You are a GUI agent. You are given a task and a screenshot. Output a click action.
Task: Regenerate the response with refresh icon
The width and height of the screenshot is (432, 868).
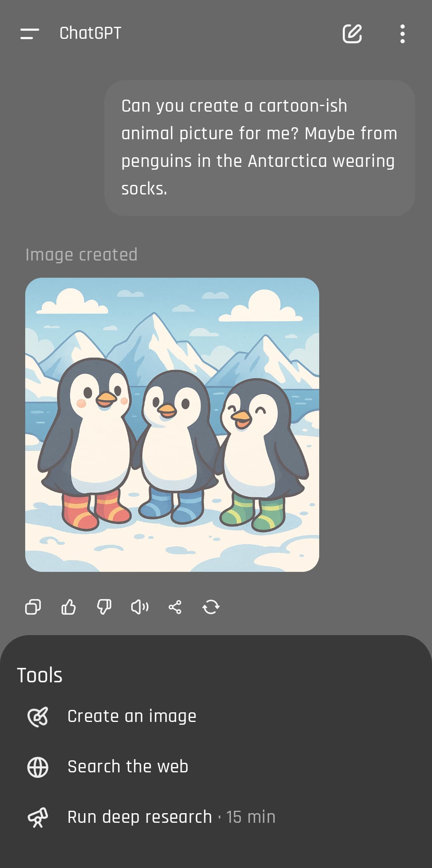211,607
